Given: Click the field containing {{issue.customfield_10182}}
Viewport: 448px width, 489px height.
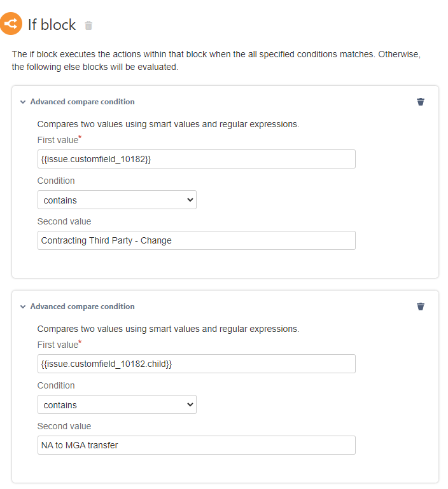Looking at the screenshot, I should [196, 159].
